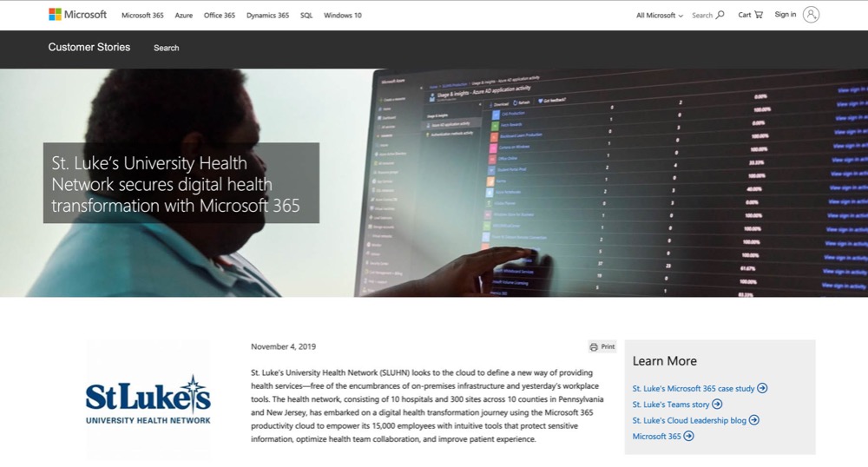868x467 pixels.
Task: Click the Sign in link
Action: (x=785, y=15)
